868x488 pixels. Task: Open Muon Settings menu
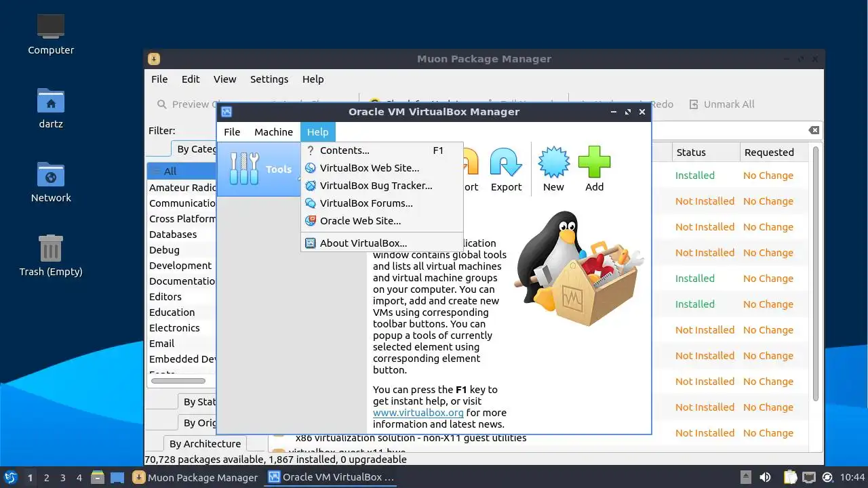tap(269, 79)
